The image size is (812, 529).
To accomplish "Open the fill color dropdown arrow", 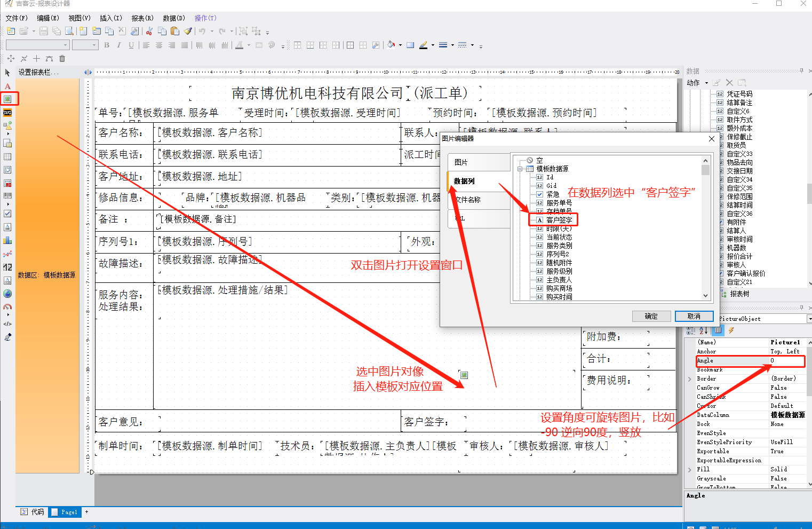I will coord(400,45).
